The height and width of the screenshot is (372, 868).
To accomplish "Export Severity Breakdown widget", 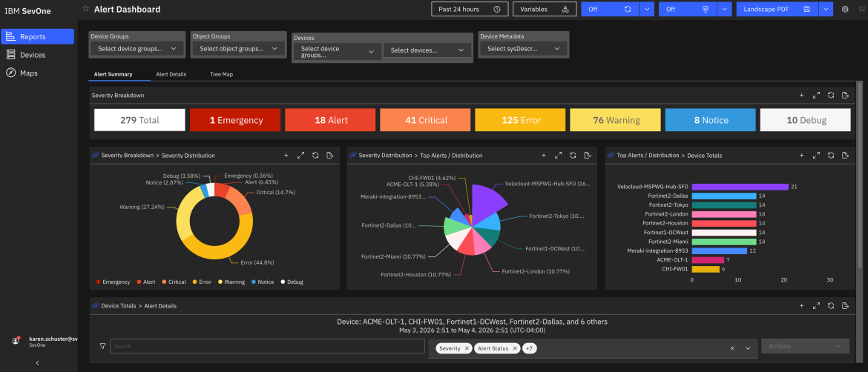I will tap(845, 95).
